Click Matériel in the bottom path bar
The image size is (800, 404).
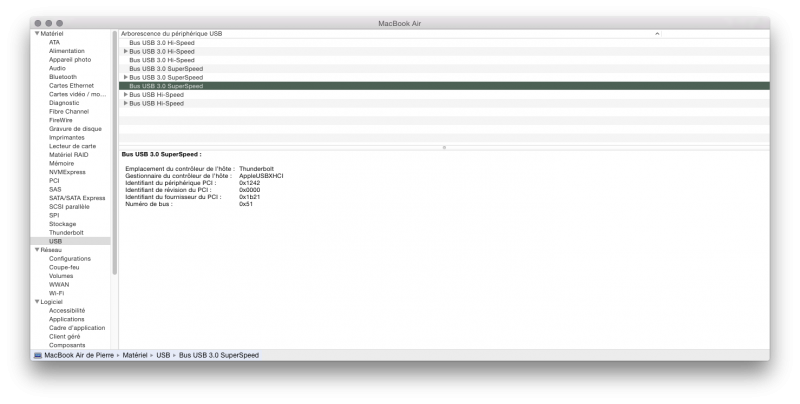point(135,356)
